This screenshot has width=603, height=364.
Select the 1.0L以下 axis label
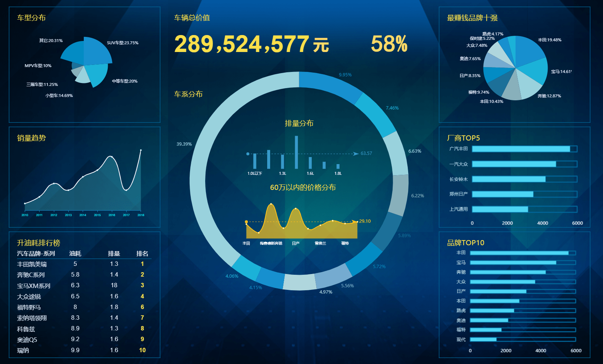pos(255,173)
